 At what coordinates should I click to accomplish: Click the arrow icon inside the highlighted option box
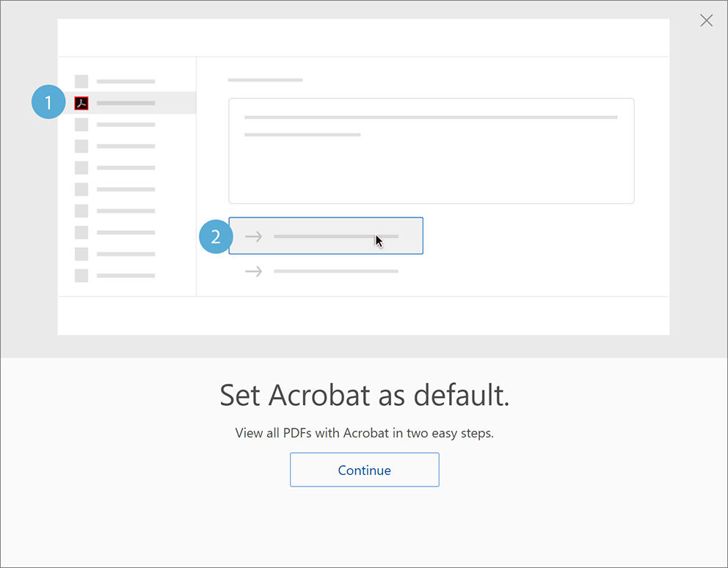[252, 236]
